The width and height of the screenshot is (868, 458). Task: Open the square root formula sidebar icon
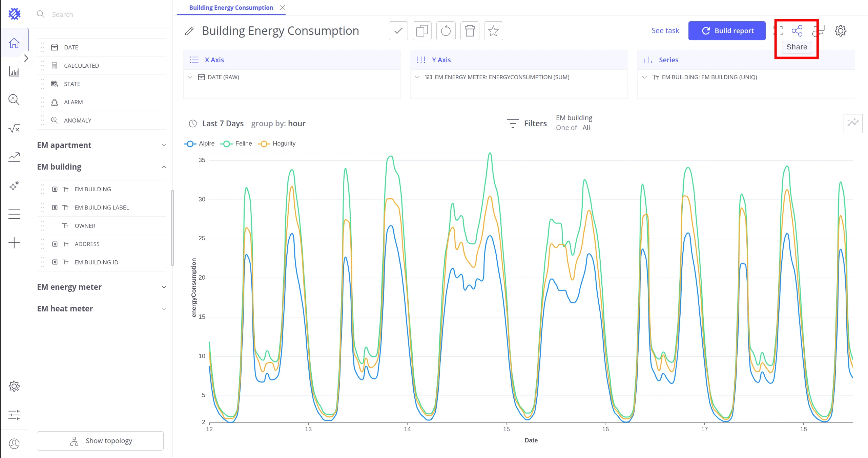[14, 128]
